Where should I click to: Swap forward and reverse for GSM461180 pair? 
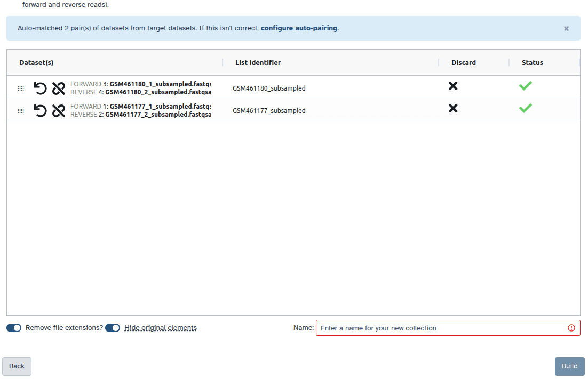coord(41,88)
